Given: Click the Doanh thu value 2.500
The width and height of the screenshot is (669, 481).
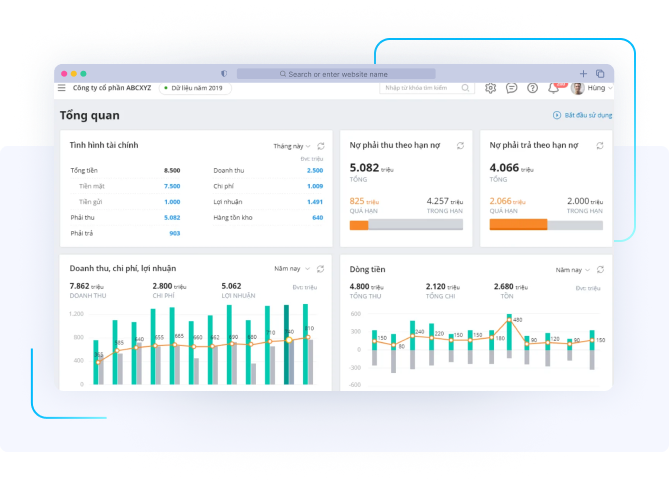Looking at the screenshot, I should (315, 170).
